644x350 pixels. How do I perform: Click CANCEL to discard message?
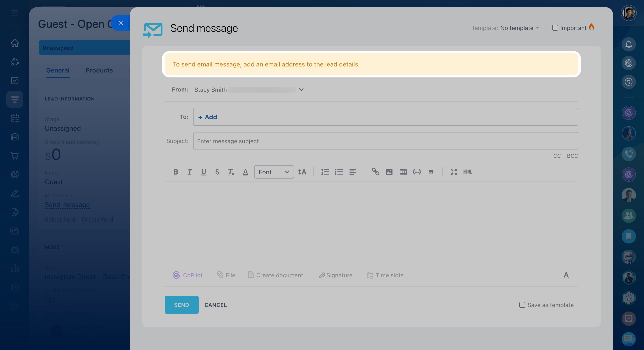click(215, 305)
